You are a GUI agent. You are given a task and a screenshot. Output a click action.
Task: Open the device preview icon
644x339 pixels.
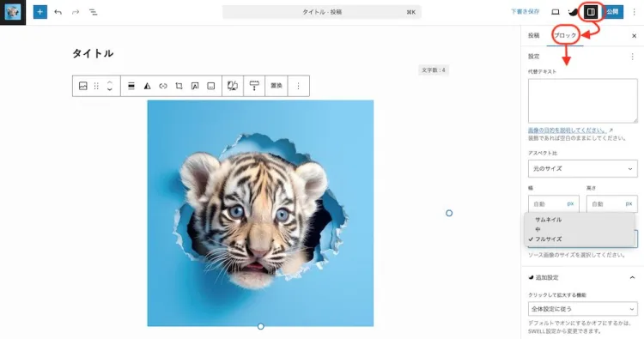556,12
